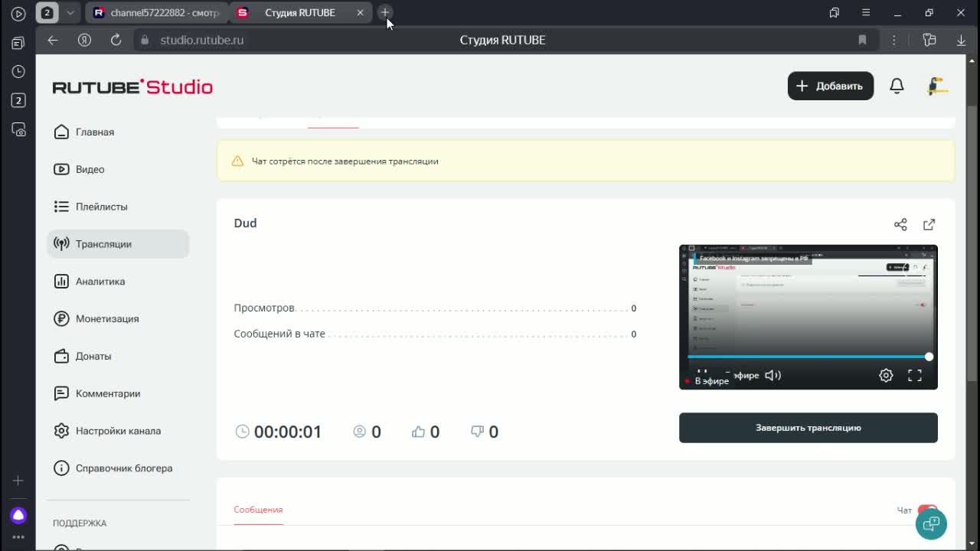This screenshot has height=551, width=980.
Task: Open the browser page options menu
Action: (x=893, y=40)
